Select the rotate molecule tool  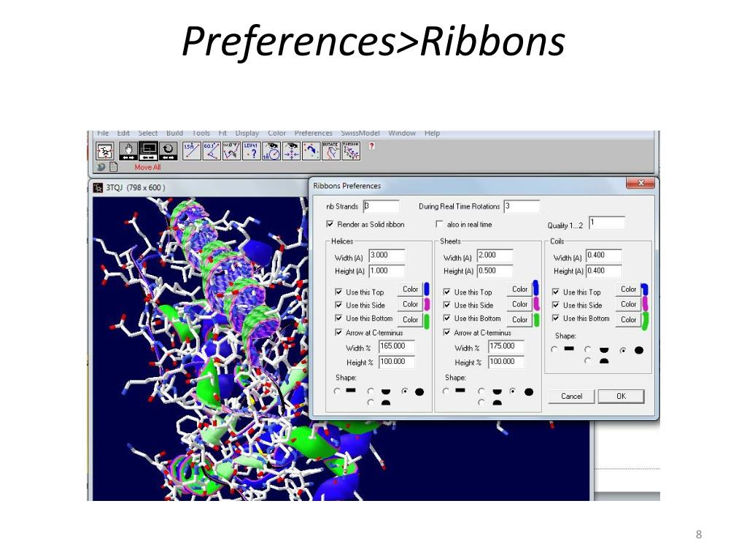[168, 151]
